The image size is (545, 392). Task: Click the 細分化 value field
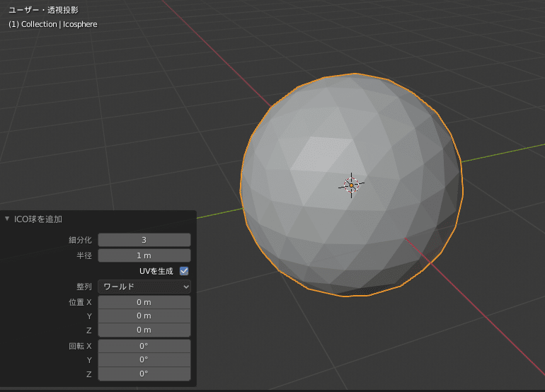pyautogui.click(x=144, y=241)
